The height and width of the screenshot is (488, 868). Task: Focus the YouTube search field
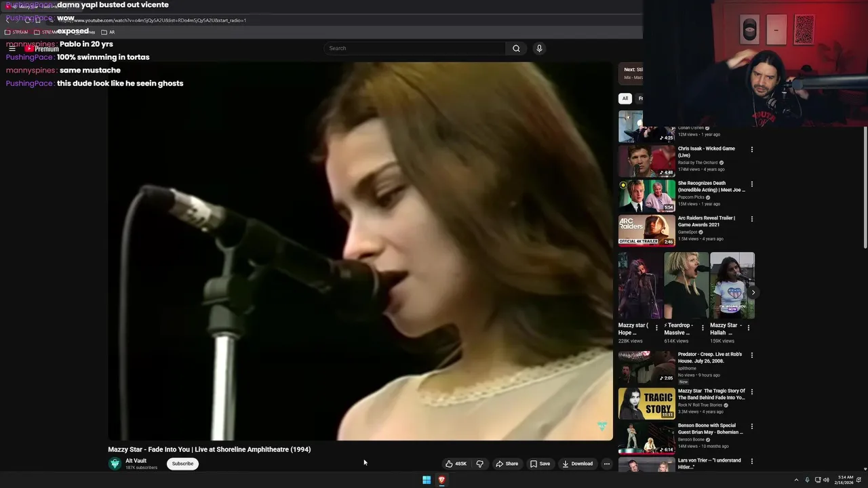point(414,48)
